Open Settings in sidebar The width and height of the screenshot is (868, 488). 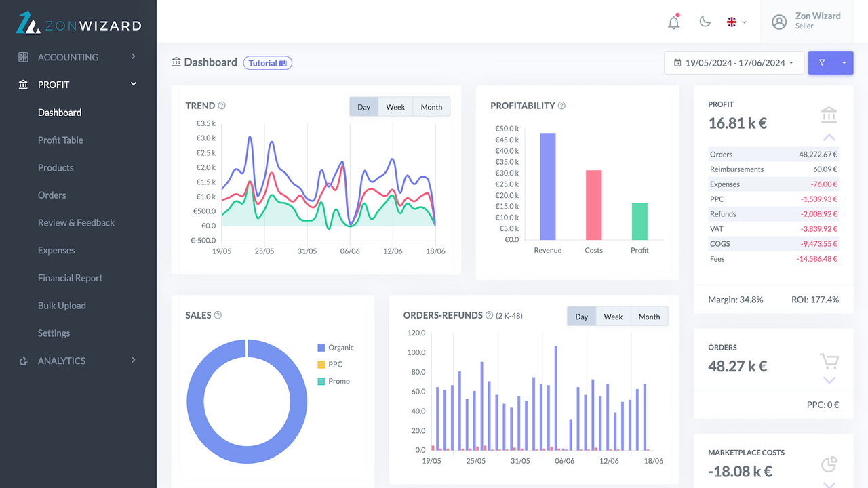pyautogui.click(x=54, y=333)
